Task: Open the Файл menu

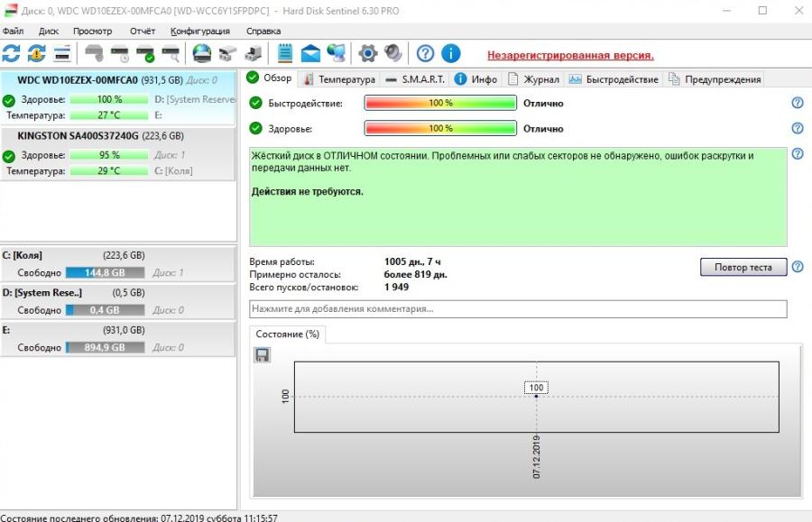Action: point(14,31)
